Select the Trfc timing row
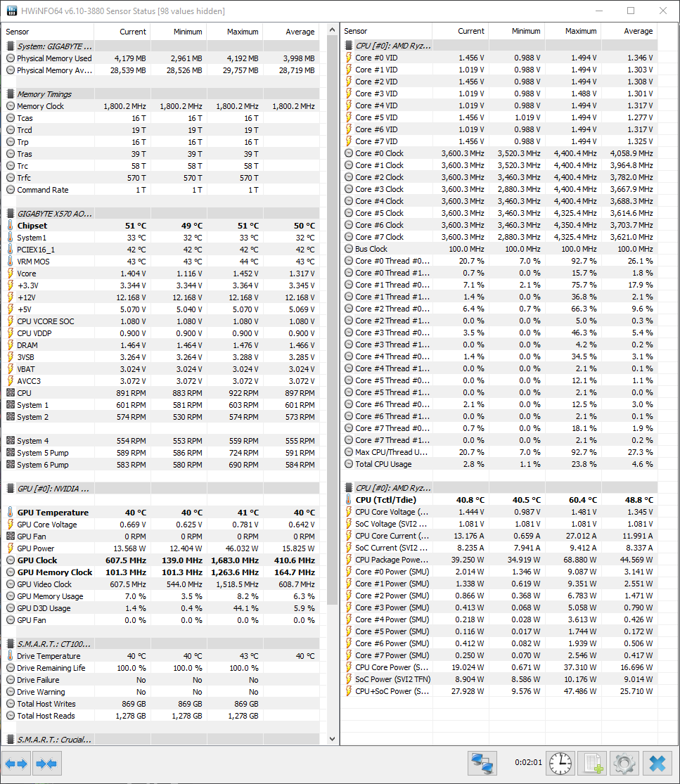Viewport: 680px width, 784px height. pyautogui.click(x=160, y=178)
